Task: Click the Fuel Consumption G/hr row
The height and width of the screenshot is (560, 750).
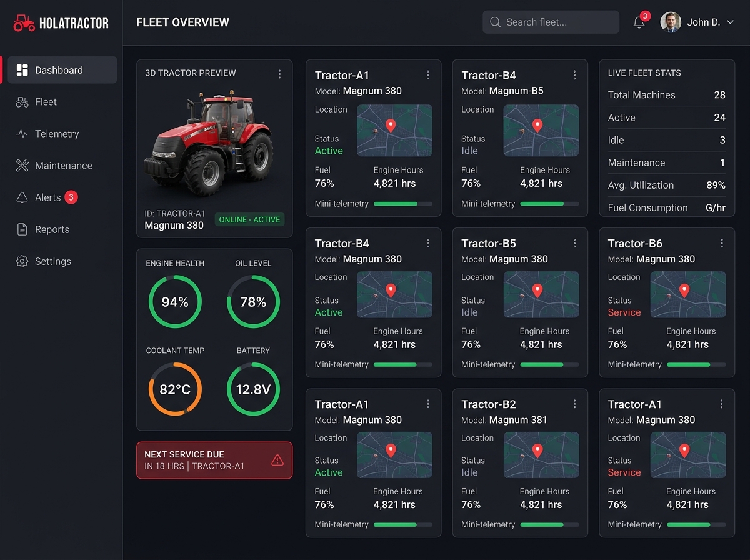Action: pyautogui.click(x=667, y=207)
